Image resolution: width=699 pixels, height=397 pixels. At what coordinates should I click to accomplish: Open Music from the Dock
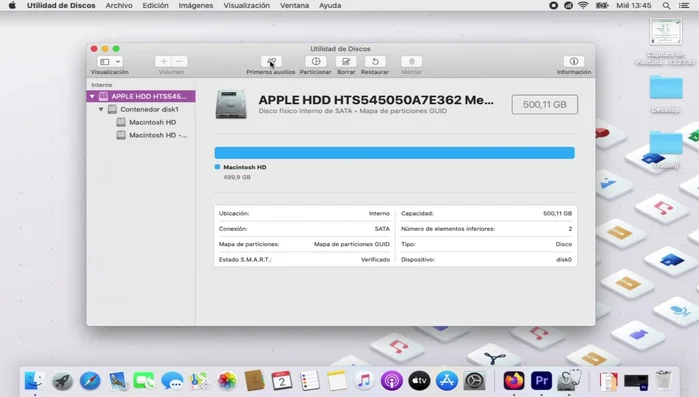(364, 381)
